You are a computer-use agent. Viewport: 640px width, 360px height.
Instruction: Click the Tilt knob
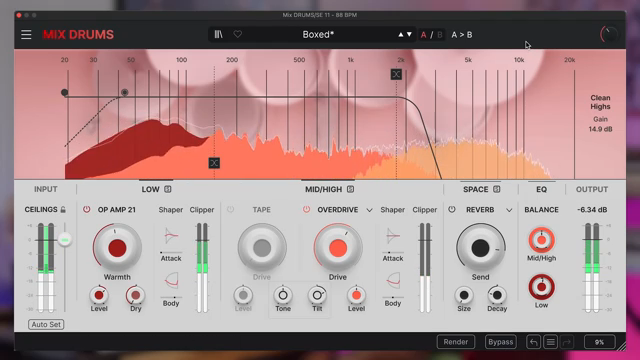317,295
